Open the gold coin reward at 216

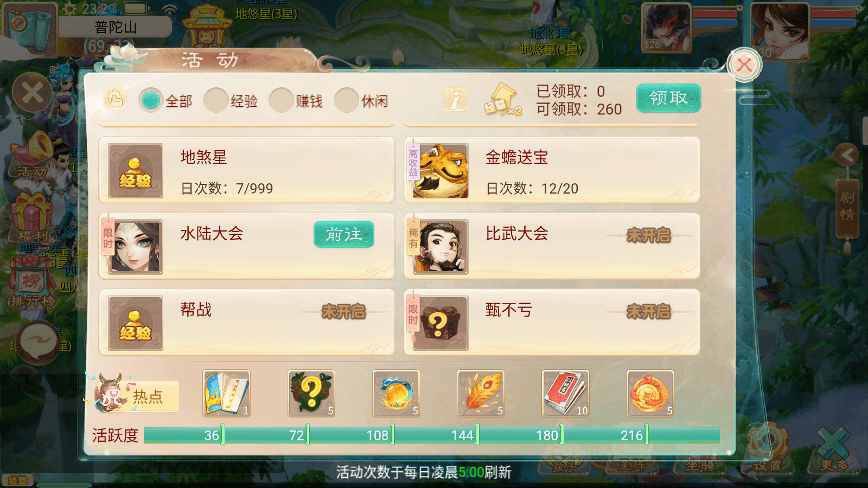click(650, 394)
